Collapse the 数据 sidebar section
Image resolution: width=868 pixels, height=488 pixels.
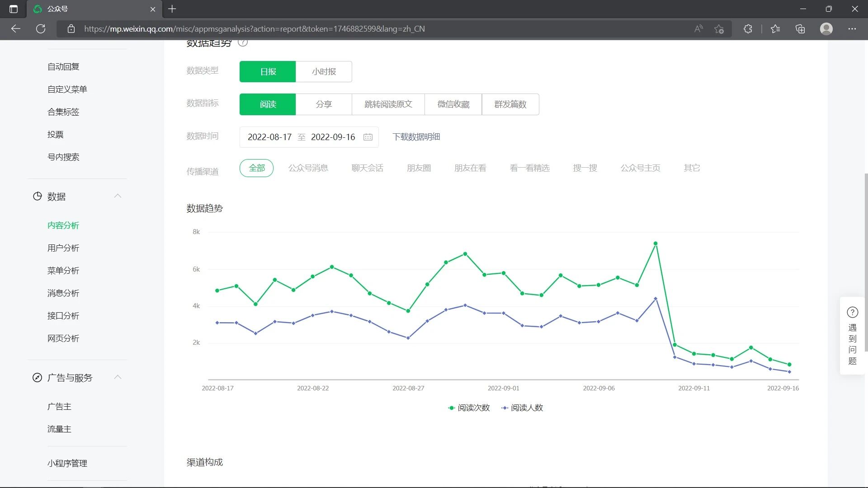(x=118, y=196)
